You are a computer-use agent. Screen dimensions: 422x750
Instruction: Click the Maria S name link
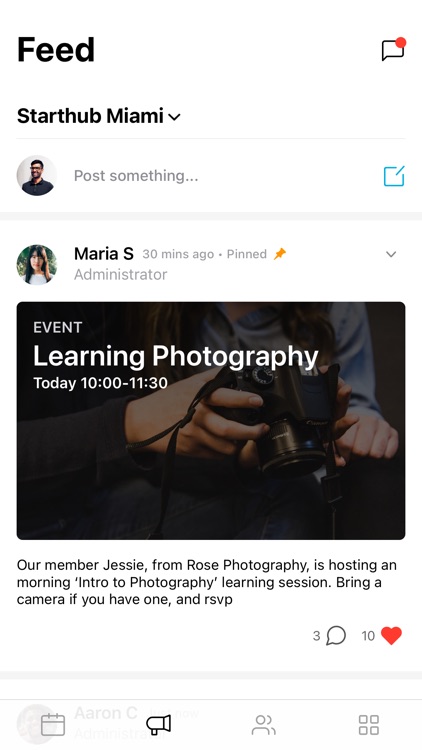click(104, 254)
